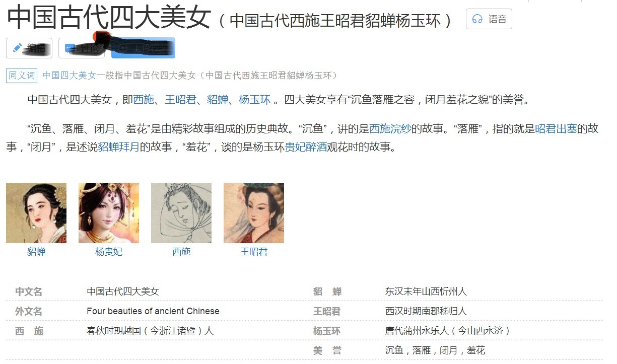
Task: Open the 西施浣纱 story link
Action: click(390, 128)
